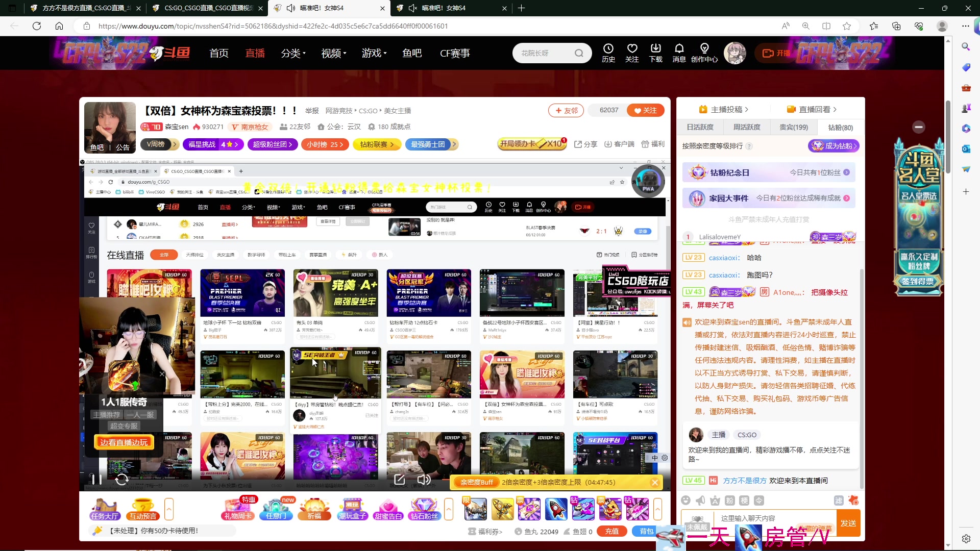Open 客户端 client download link

coord(619,144)
